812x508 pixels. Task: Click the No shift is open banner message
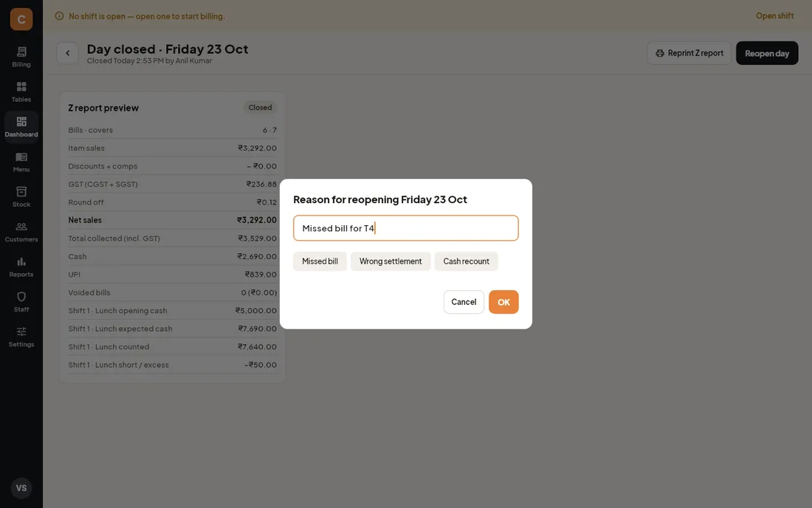pos(147,16)
